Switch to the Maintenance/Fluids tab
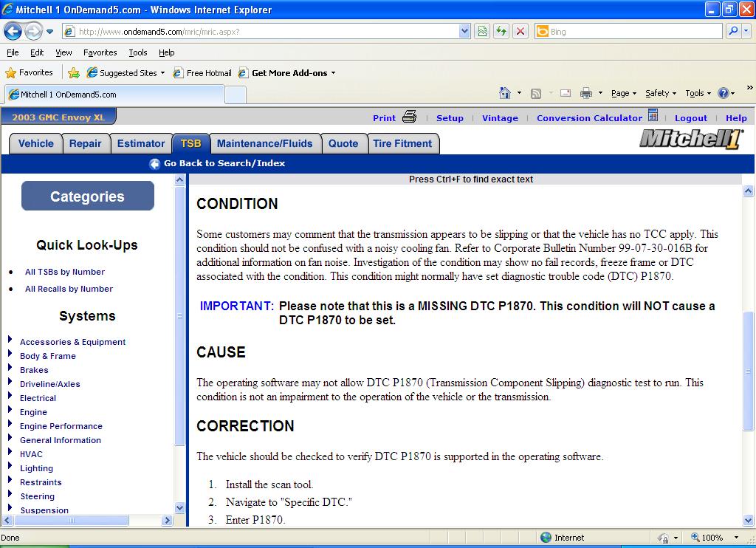Image resolution: width=756 pixels, height=548 pixels. pyautogui.click(x=265, y=144)
